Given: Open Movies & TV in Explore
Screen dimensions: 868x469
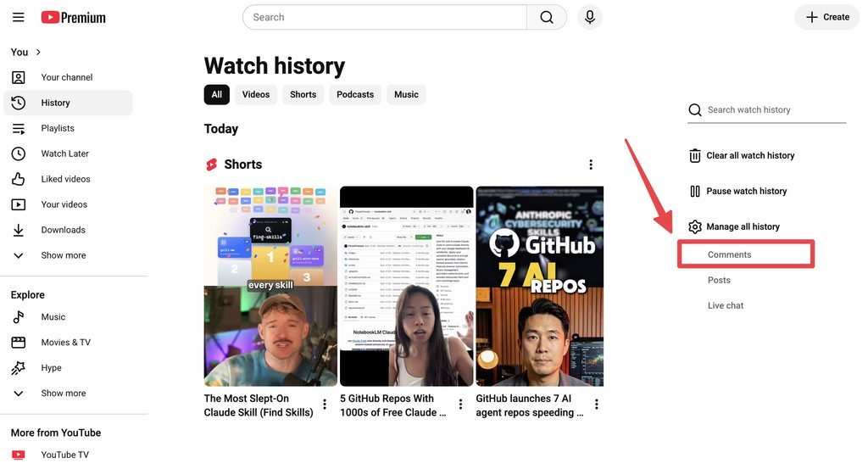Looking at the screenshot, I should [x=65, y=343].
